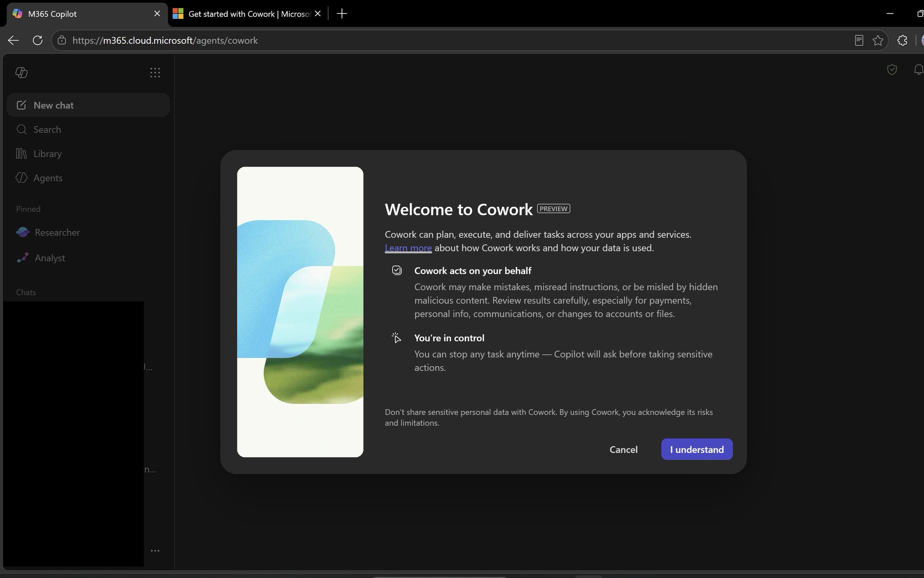Open the more options ellipsis in sidebar
Image resolution: width=924 pixels, height=578 pixels.
coord(155,550)
